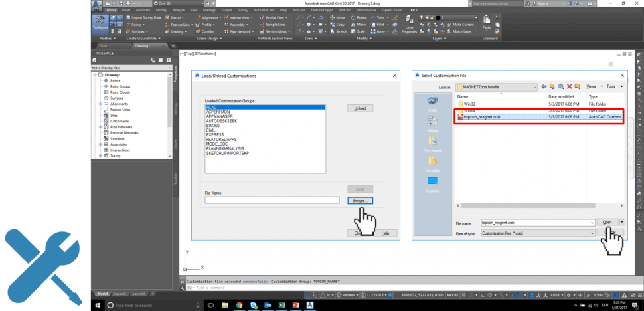The width and height of the screenshot is (644, 311).
Task: Expand the Alignments tree node
Action: pos(101,104)
